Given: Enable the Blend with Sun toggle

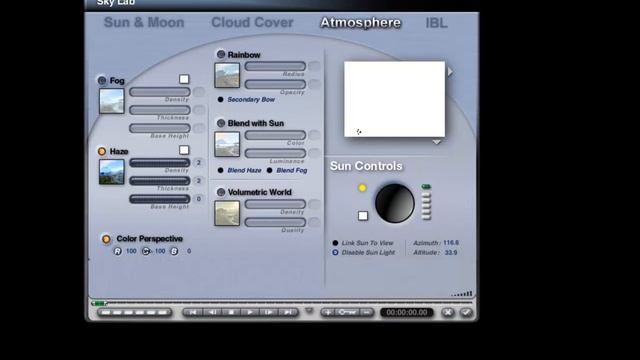Looking at the screenshot, I should [x=221, y=123].
